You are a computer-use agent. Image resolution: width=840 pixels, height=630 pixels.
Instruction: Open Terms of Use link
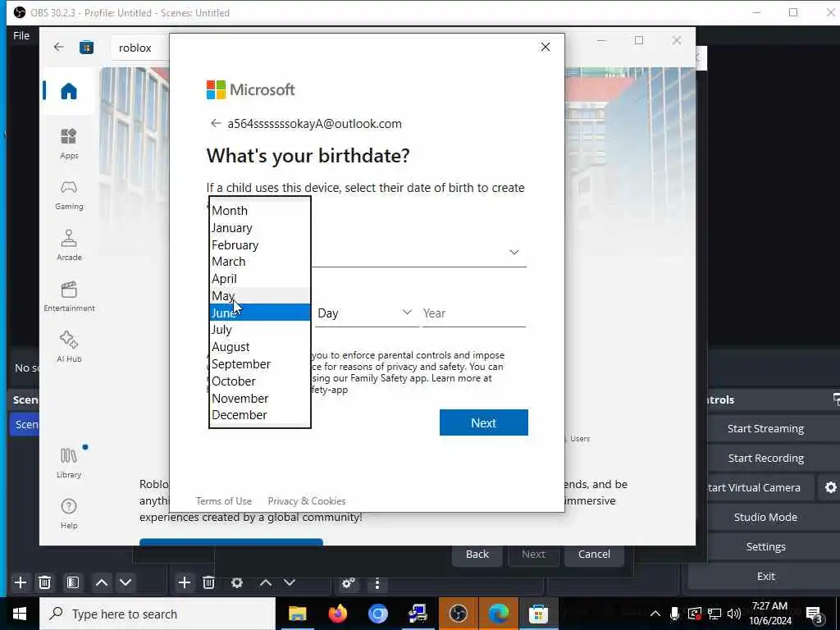pyautogui.click(x=224, y=501)
